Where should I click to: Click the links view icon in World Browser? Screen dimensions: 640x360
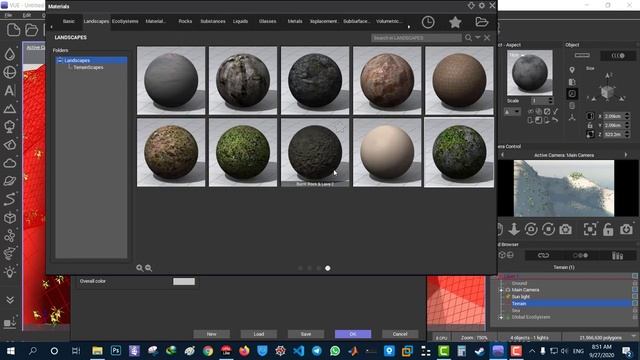coord(543,256)
